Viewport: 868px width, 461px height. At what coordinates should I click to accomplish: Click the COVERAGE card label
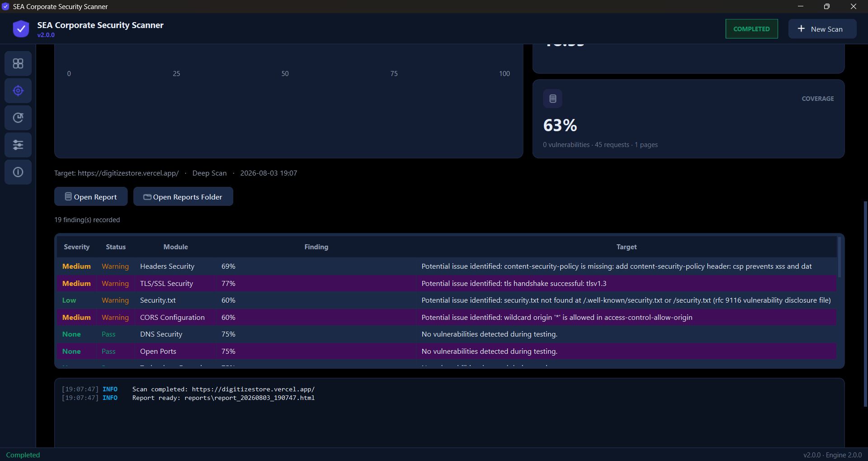(817, 99)
